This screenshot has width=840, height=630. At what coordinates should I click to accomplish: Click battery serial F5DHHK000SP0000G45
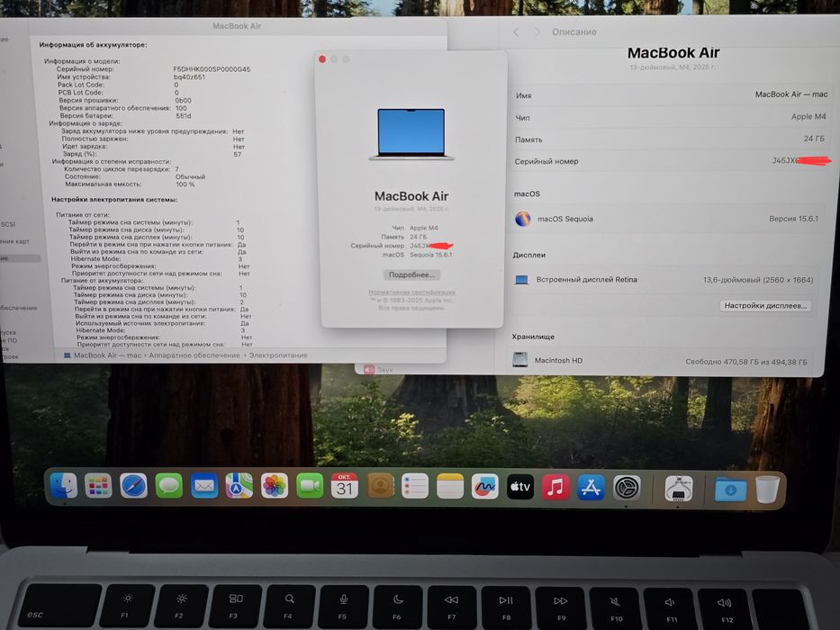(212, 69)
